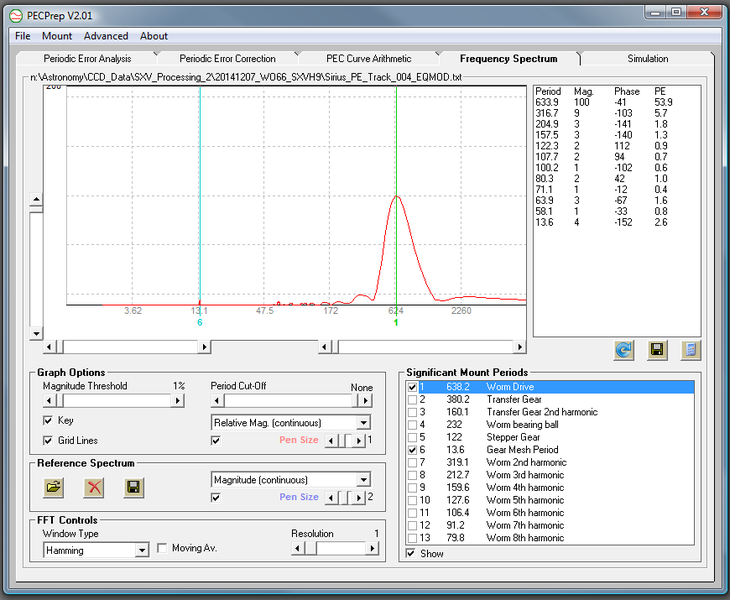Disable the Grid Lines checkbox

(48, 440)
